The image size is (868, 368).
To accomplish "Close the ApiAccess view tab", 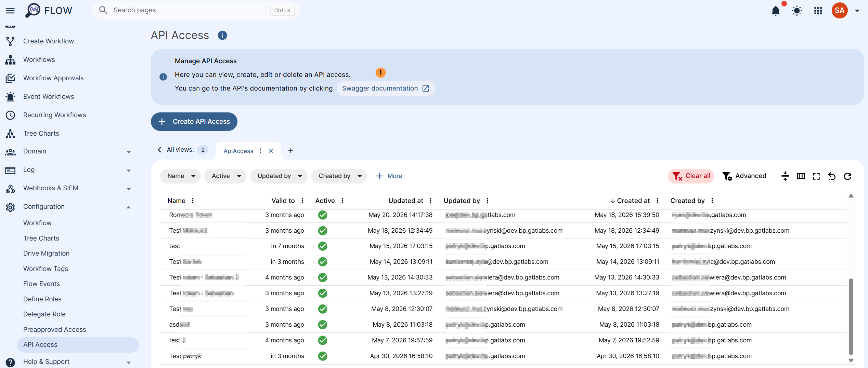I will point(271,151).
